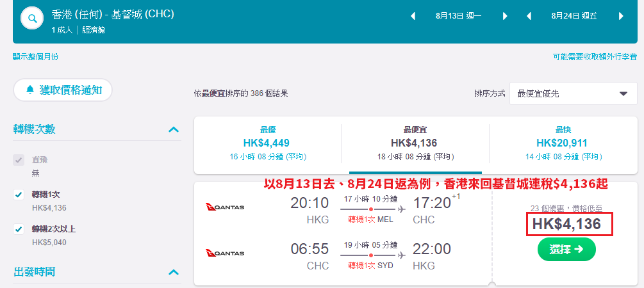Click the bell icon for price alerts
The width and height of the screenshot is (644, 288).
point(30,90)
